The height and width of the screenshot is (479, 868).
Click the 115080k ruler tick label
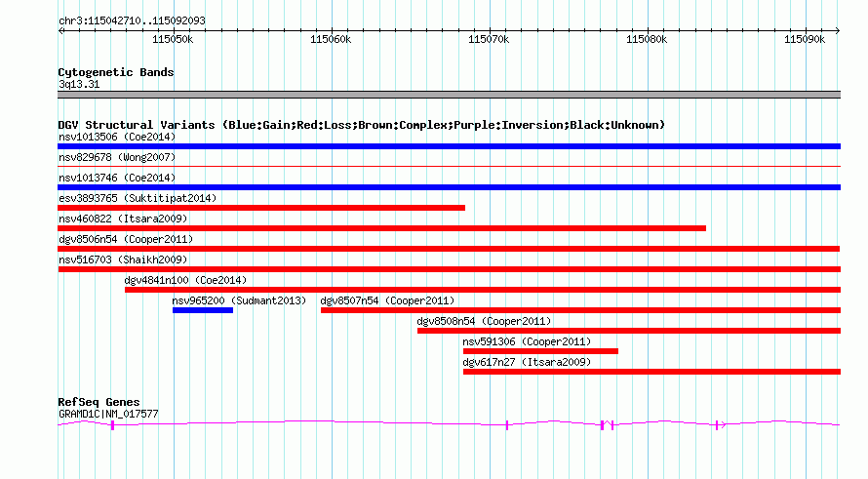click(647, 39)
